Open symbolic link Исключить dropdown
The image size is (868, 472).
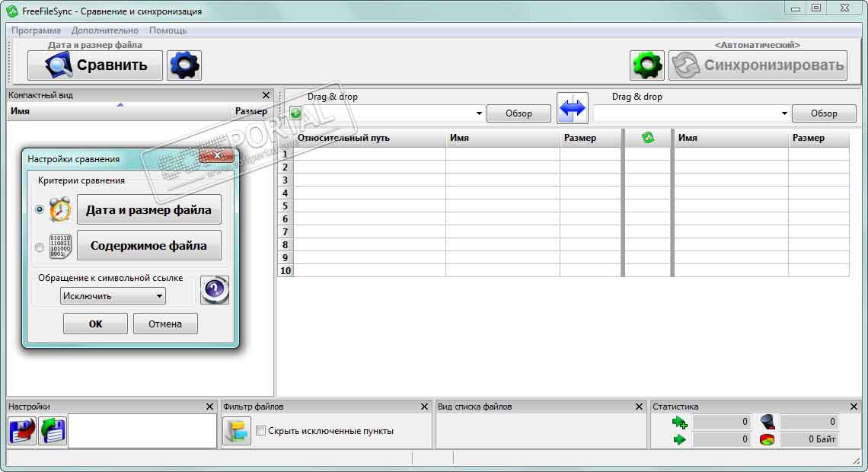[x=113, y=296]
